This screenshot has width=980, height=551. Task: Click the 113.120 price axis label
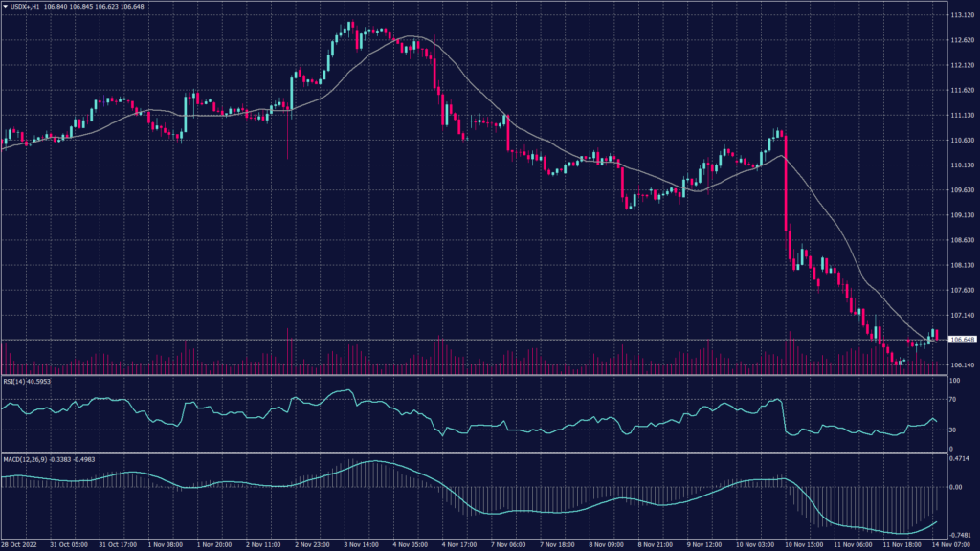pos(961,15)
